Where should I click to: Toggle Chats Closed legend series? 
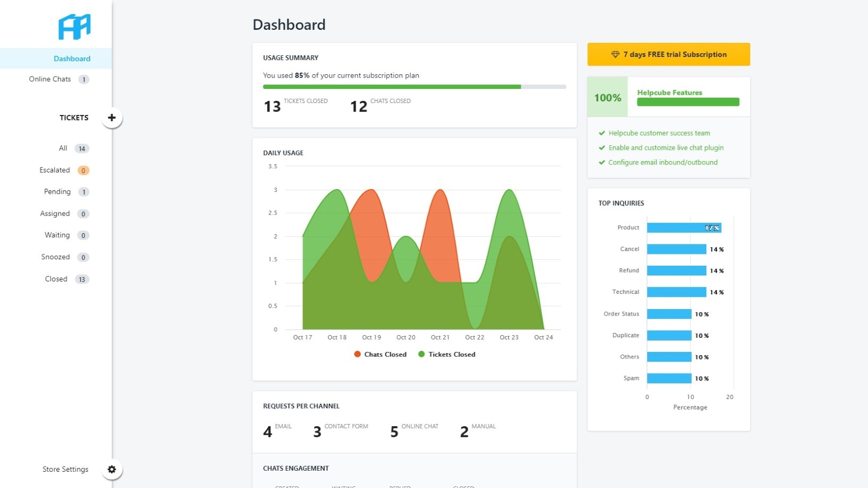pos(380,354)
